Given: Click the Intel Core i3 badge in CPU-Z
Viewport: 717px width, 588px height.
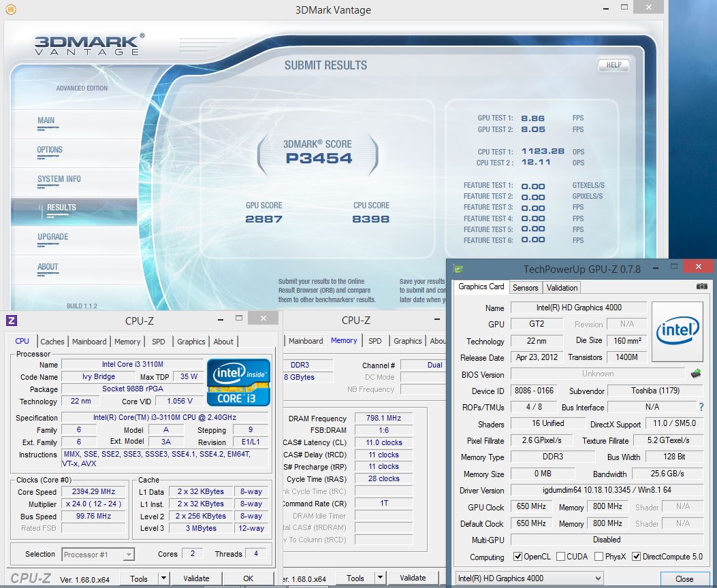Looking at the screenshot, I should click(238, 382).
